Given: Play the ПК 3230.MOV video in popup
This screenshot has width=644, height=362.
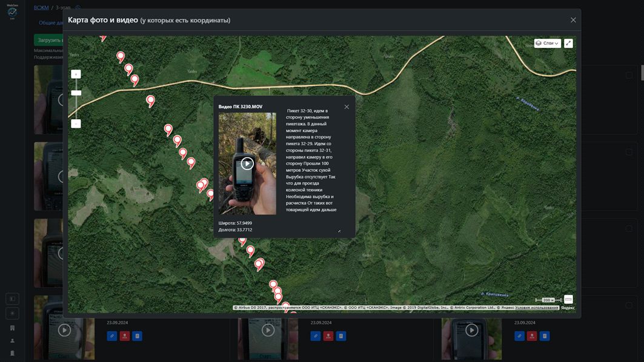Looking at the screenshot, I should pyautogui.click(x=247, y=163).
